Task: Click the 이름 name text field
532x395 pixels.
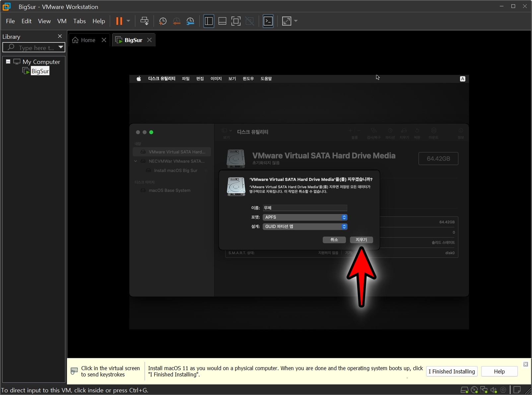Action: coord(305,208)
